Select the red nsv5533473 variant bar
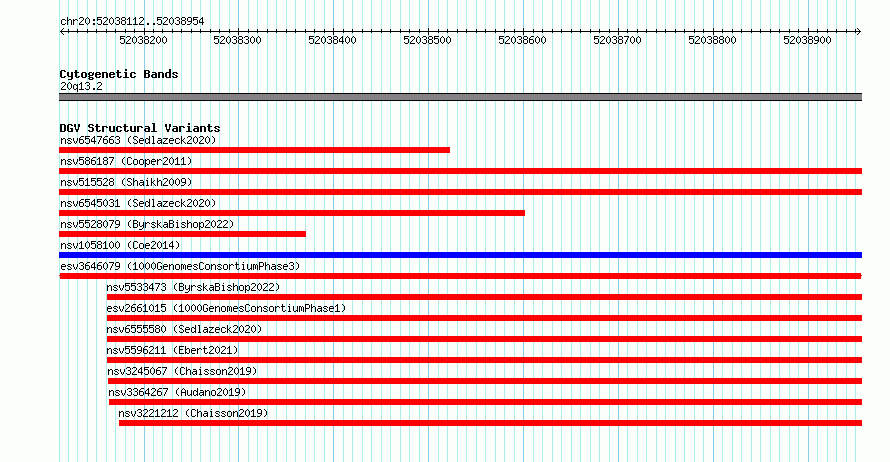The height and width of the screenshot is (462, 890). click(484, 297)
